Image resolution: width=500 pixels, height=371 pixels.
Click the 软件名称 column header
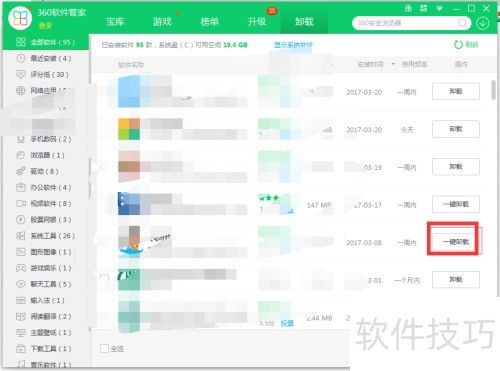pyautogui.click(x=131, y=64)
